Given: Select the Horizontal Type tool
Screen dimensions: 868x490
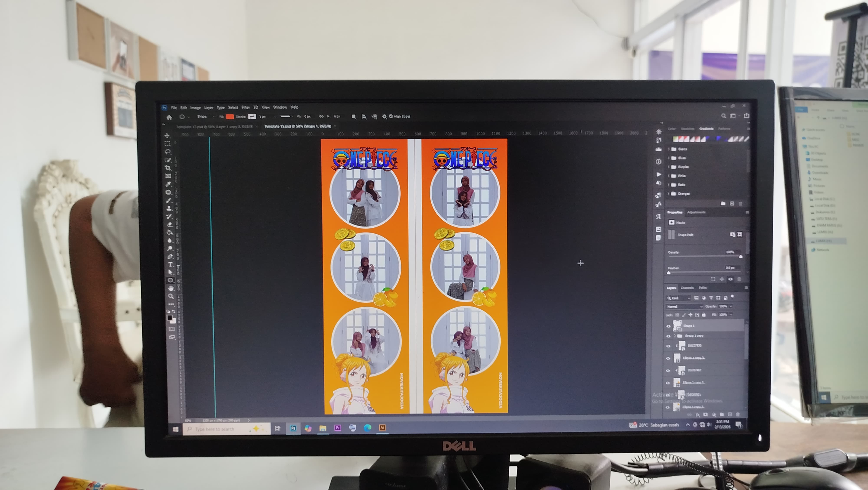Looking at the screenshot, I should click(171, 264).
